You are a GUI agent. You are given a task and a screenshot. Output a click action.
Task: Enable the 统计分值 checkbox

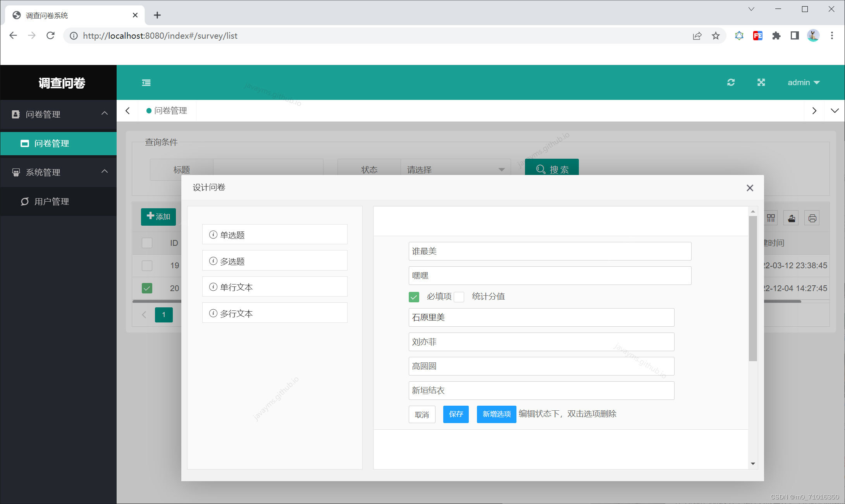tap(460, 297)
